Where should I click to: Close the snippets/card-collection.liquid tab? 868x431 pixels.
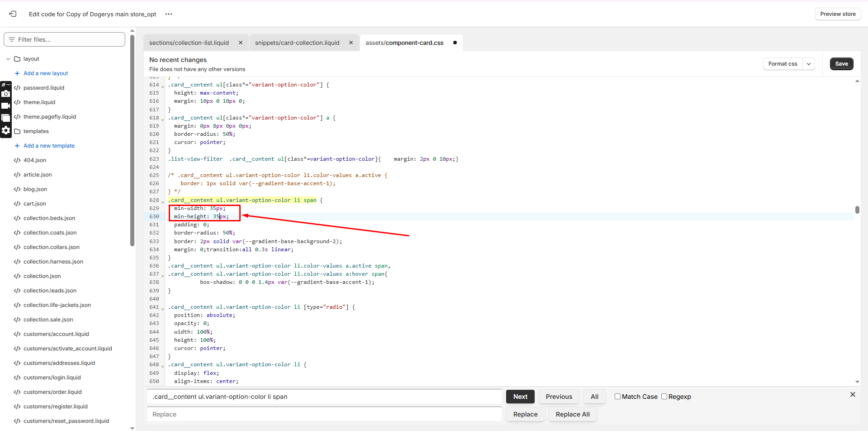[351, 43]
